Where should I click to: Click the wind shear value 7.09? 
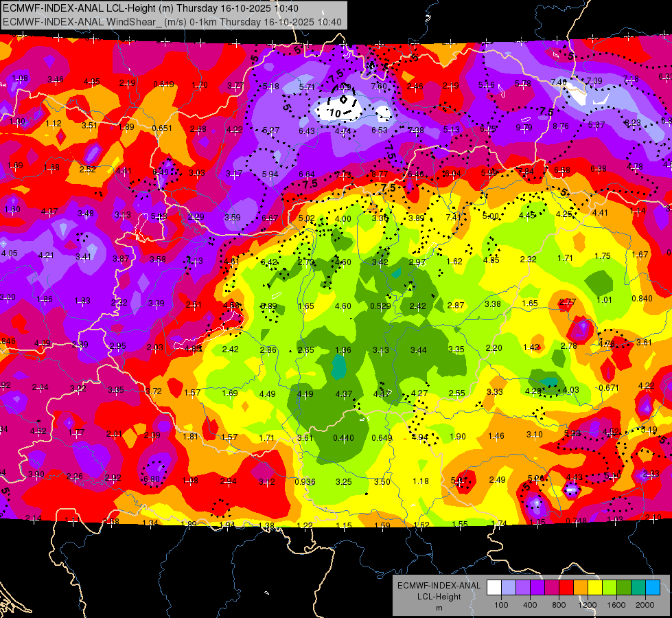point(594,80)
